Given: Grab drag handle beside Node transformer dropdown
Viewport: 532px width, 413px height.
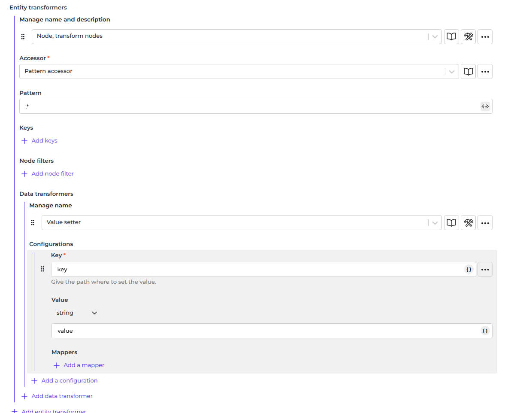Looking at the screenshot, I should tap(23, 36).
